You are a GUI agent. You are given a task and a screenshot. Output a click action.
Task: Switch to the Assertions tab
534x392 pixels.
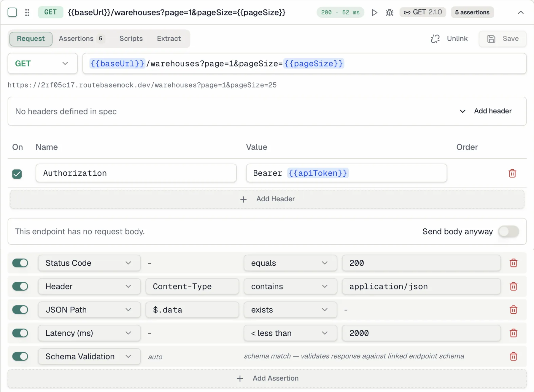pyautogui.click(x=81, y=39)
